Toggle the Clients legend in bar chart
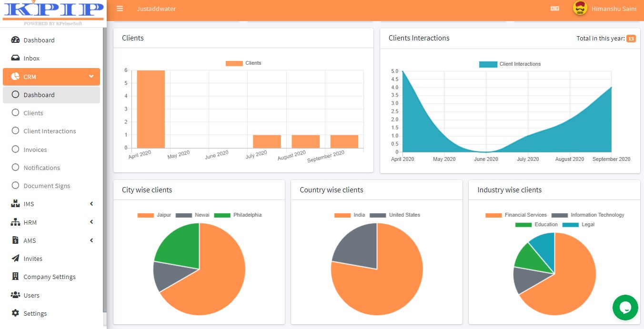Screen dimensions: 644x329 pos(243,63)
